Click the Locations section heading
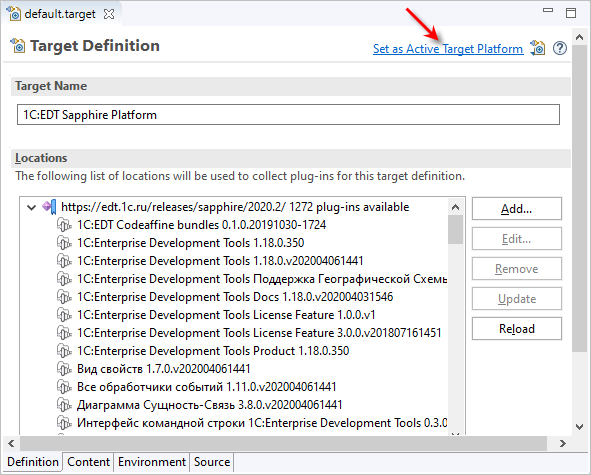 tap(41, 158)
